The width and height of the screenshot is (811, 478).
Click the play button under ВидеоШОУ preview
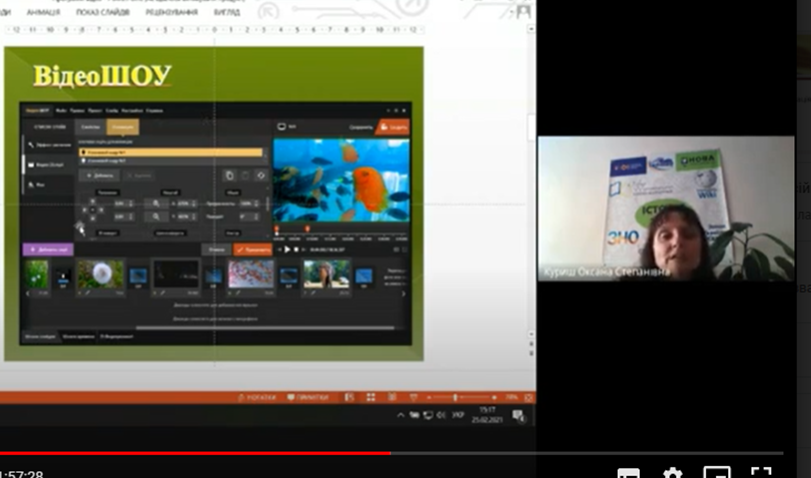(x=288, y=249)
